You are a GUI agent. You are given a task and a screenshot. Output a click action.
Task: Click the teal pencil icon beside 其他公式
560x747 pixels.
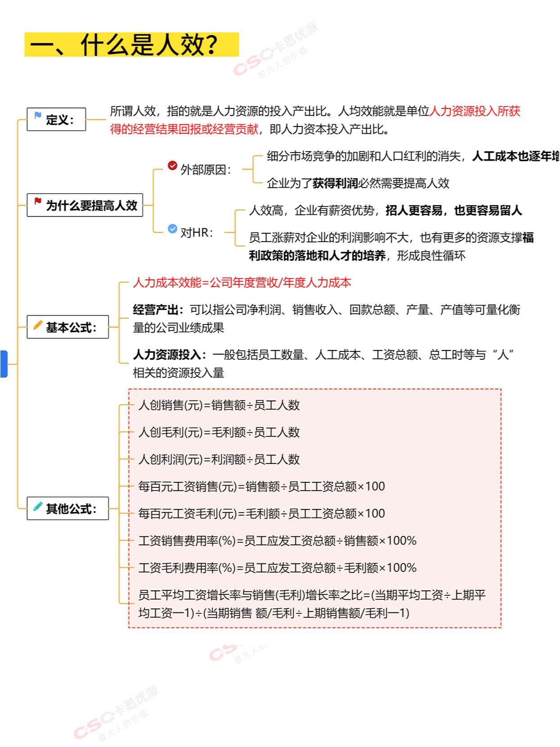point(38,506)
